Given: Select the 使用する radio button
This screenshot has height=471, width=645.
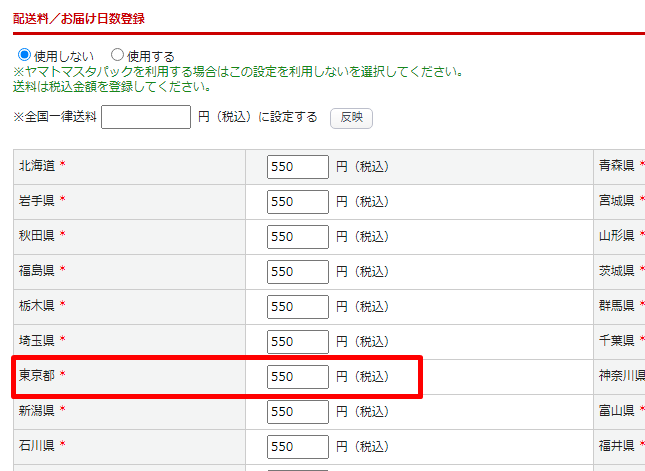Looking at the screenshot, I should [x=117, y=56].
